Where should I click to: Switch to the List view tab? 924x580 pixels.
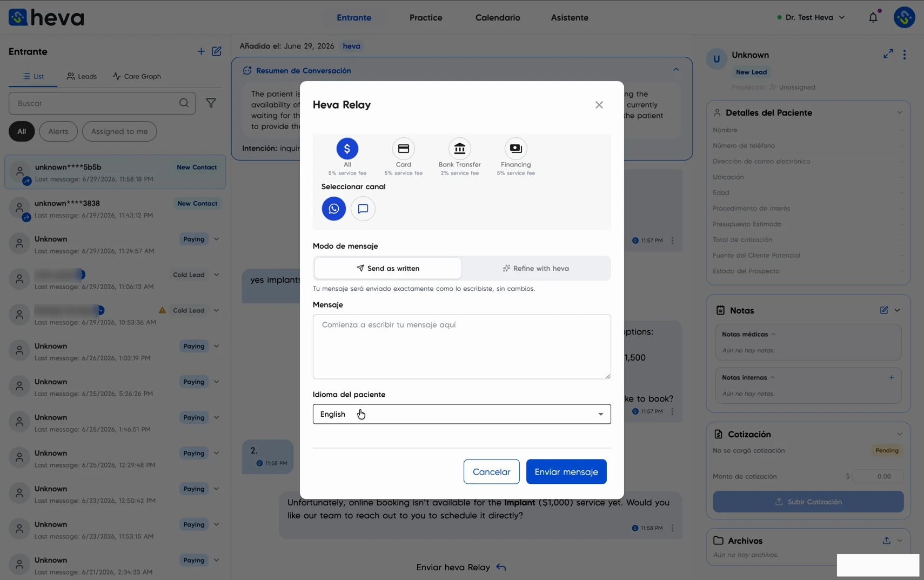coord(33,76)
